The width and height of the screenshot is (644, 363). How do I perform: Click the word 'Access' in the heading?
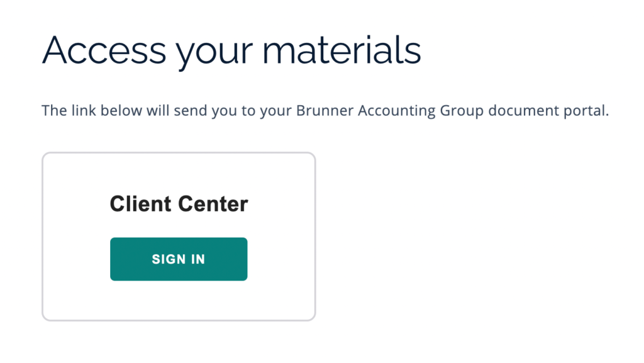(104, 50)
